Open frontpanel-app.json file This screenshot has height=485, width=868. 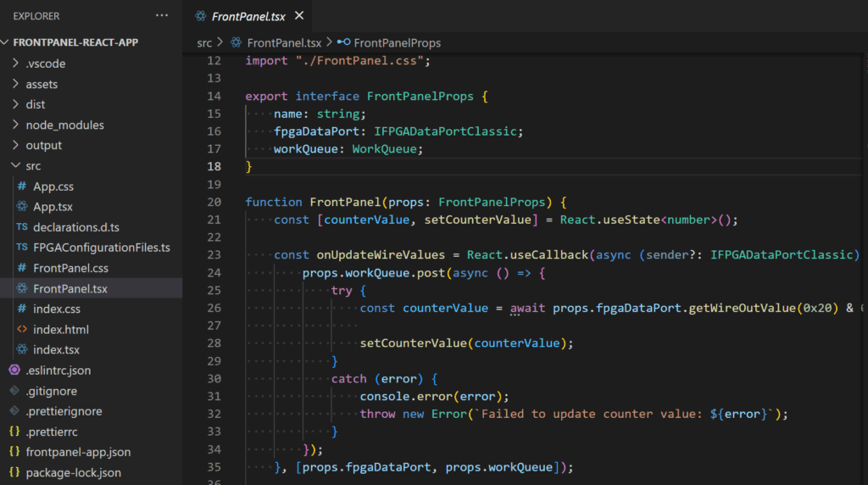[78, 452]
